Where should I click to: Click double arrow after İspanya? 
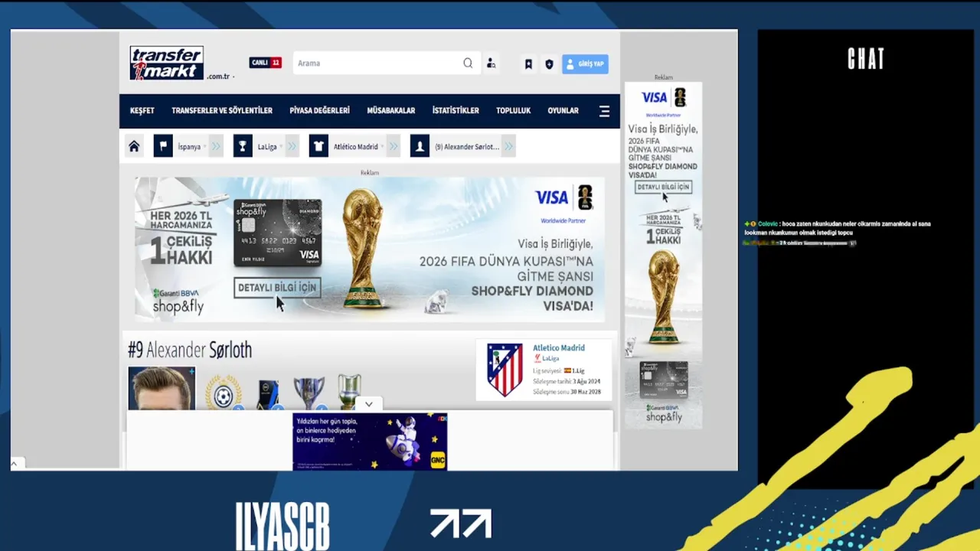pos(217,146)
